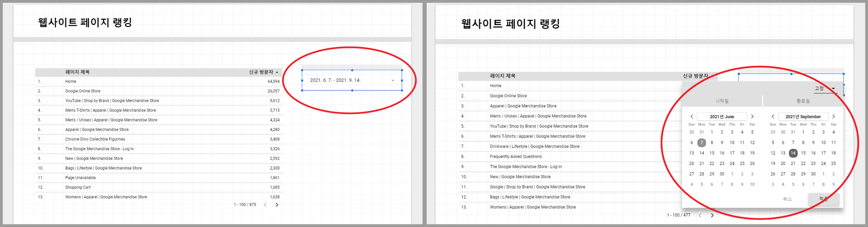Screen dimensions: 868x227
Task: Select Womens | Apparel row in left table
Action: tap(158, 197)
